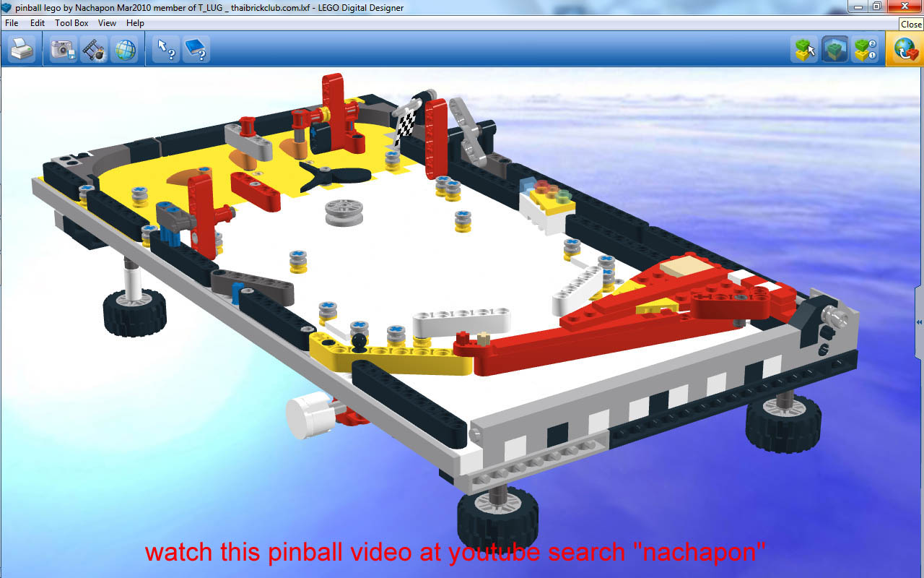Image resolution: width=924 pixels, height=578 pixels.
Task: Take a screenshot with the camera icon
Action: tap(62, 49)
